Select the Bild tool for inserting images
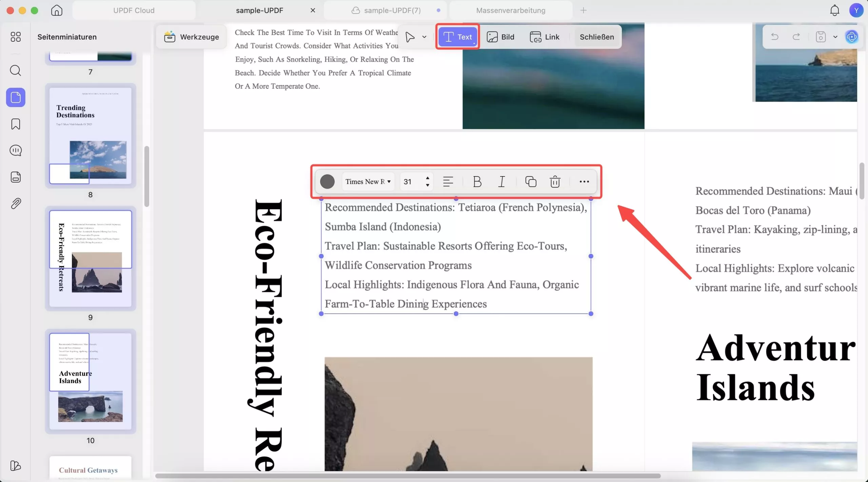The height and width of the screenshot is (482, 868). pyautogui.click(x=501, y=37)
